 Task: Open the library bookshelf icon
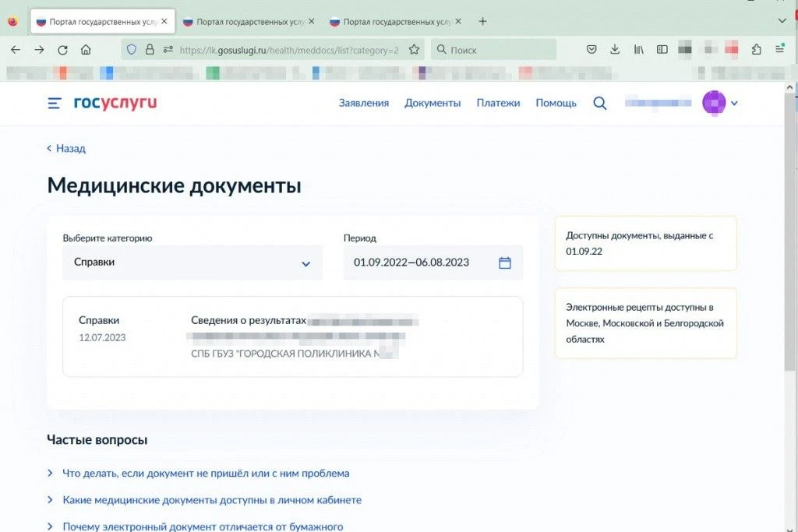639,49
